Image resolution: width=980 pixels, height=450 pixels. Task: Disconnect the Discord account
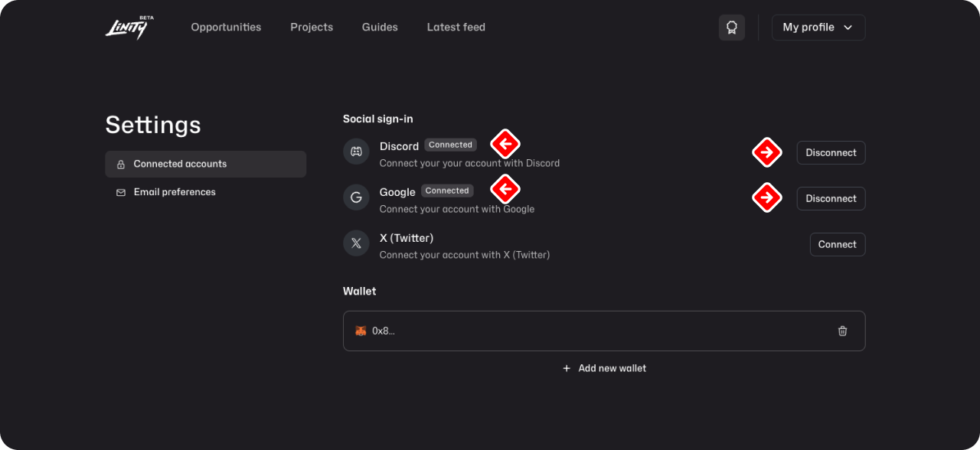[831, 152]
